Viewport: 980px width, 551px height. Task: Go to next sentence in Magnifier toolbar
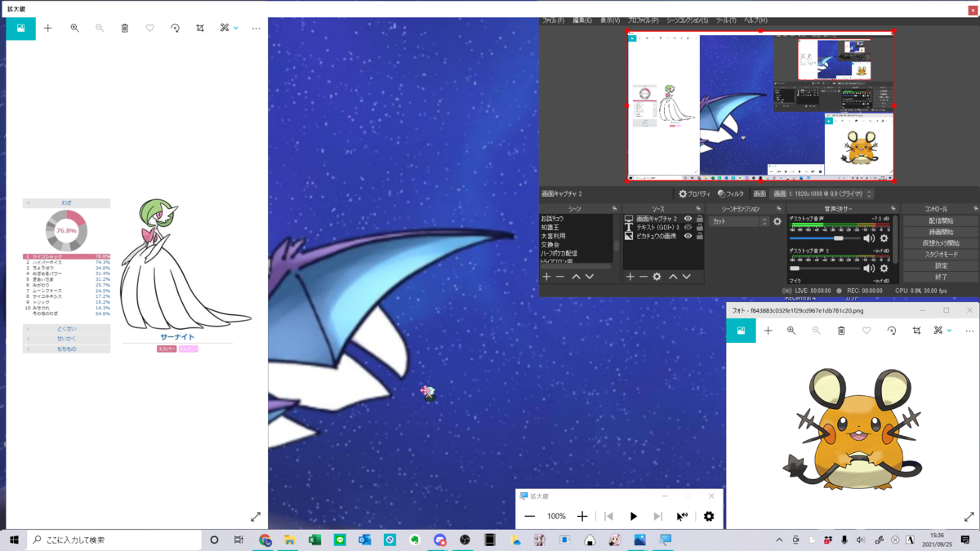click(657, 517)
